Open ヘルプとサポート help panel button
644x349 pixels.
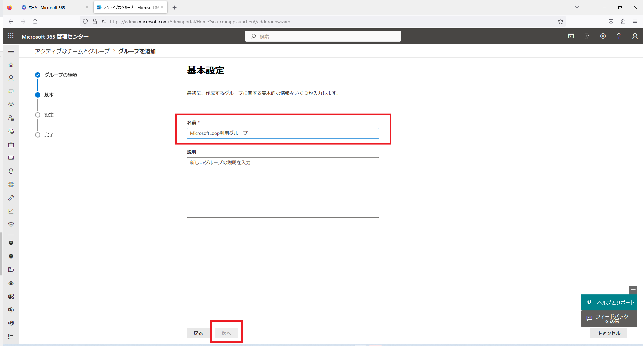click(x=609, y=302)
